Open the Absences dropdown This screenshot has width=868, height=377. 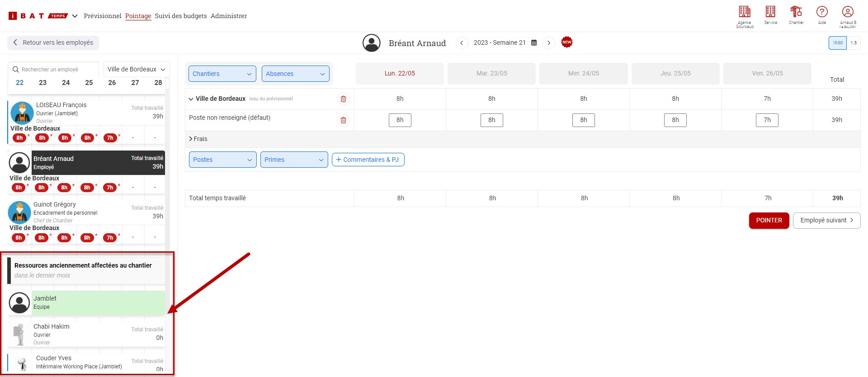pos(295,74)
